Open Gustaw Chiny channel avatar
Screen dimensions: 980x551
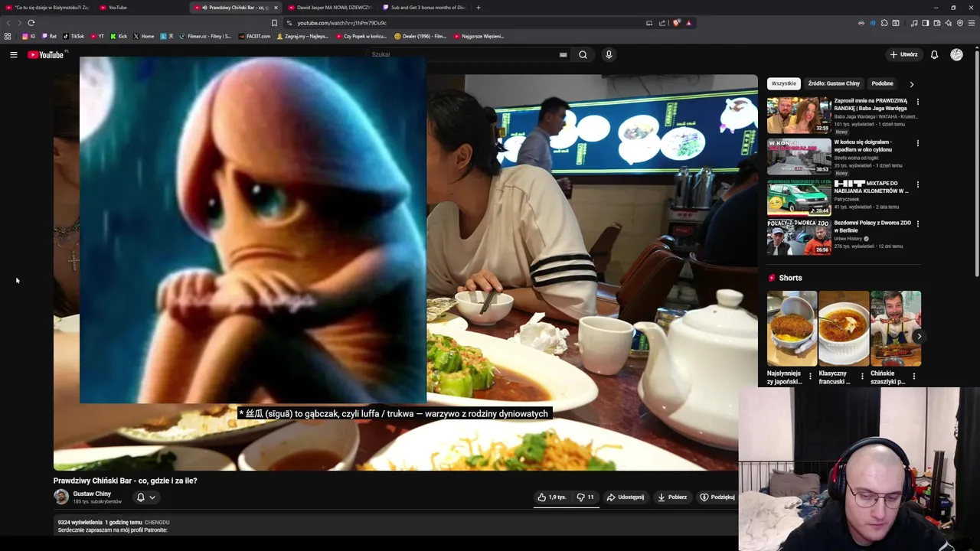click(x=61, y=497)
